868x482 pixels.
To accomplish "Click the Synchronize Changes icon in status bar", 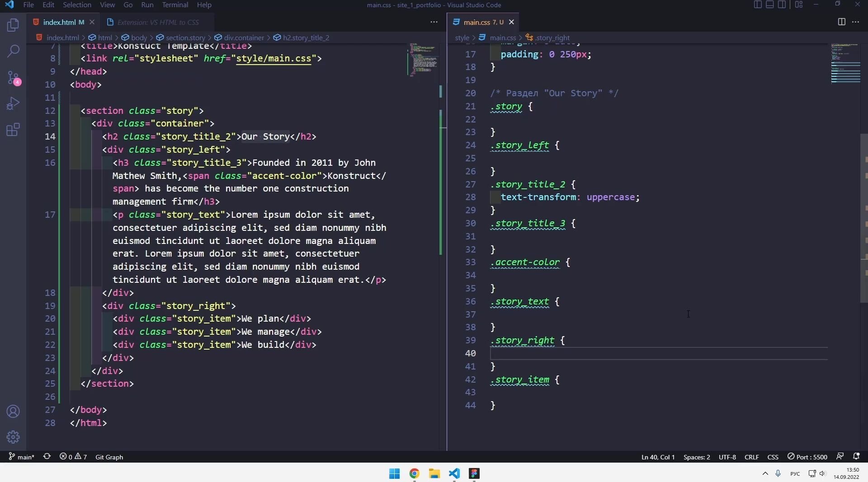I will tap(47, 457).
